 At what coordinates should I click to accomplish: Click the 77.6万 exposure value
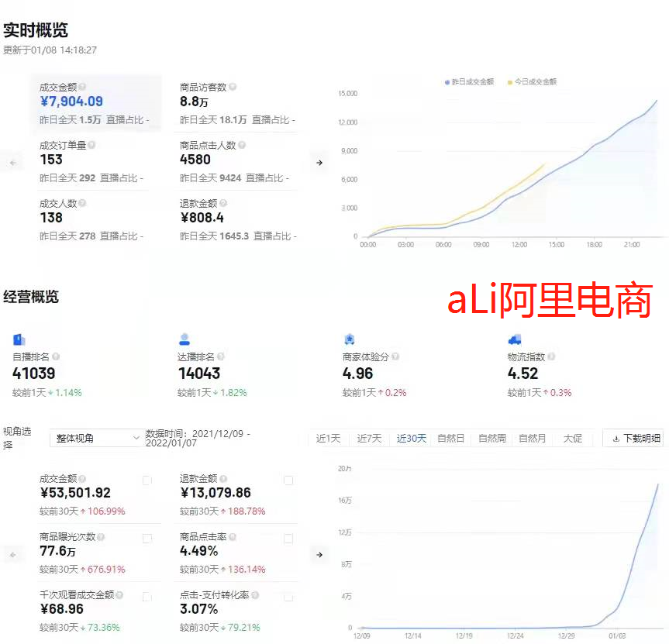pos(57,551)
